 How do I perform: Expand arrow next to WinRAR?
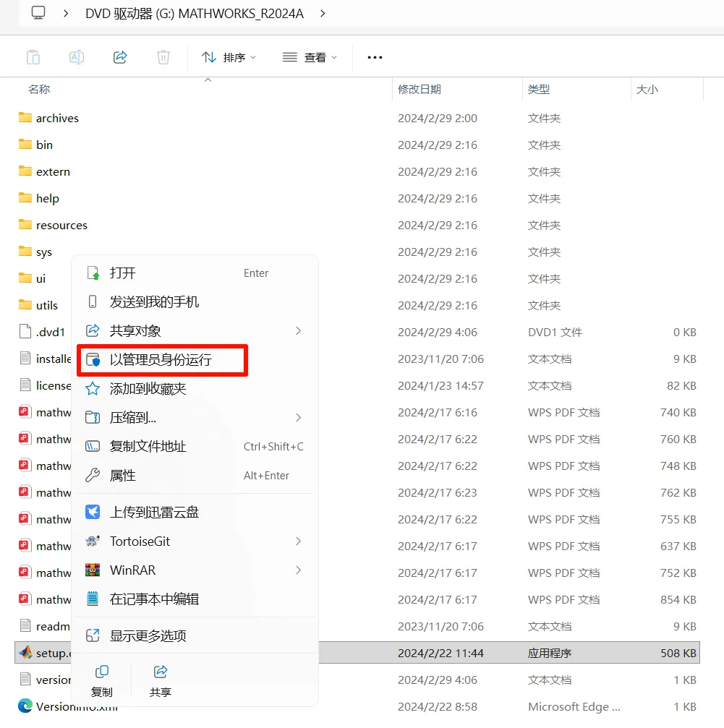(298, 570)
